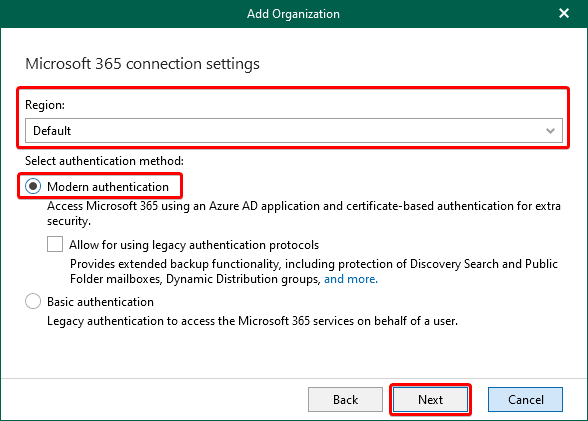This screenshot has height=421, width=588.
Task: Cancel the Add Organization wizard
Action: [x=525, y=399]
